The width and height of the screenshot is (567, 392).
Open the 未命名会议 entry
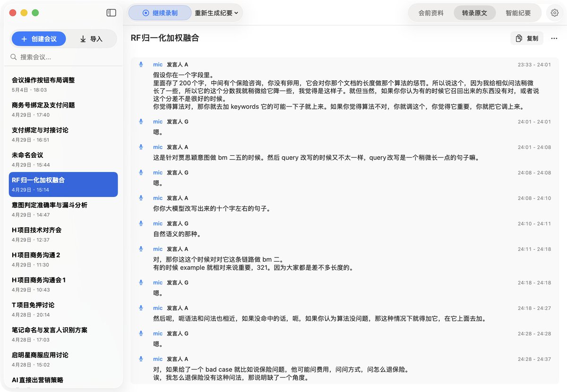point(63,160)
